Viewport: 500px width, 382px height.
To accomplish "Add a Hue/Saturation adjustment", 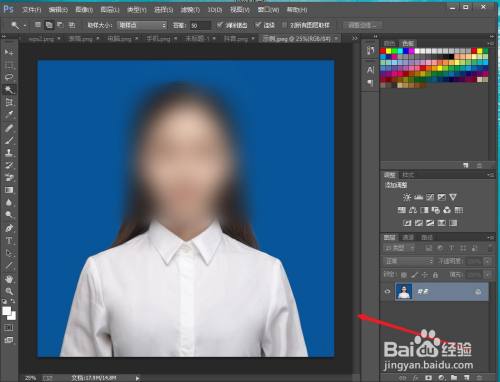I will click(402, 210).
